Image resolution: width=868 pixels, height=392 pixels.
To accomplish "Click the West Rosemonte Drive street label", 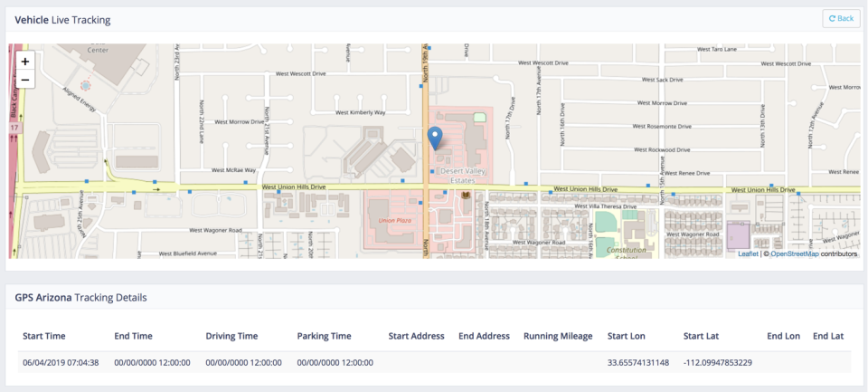I will [x=662, y=127].
